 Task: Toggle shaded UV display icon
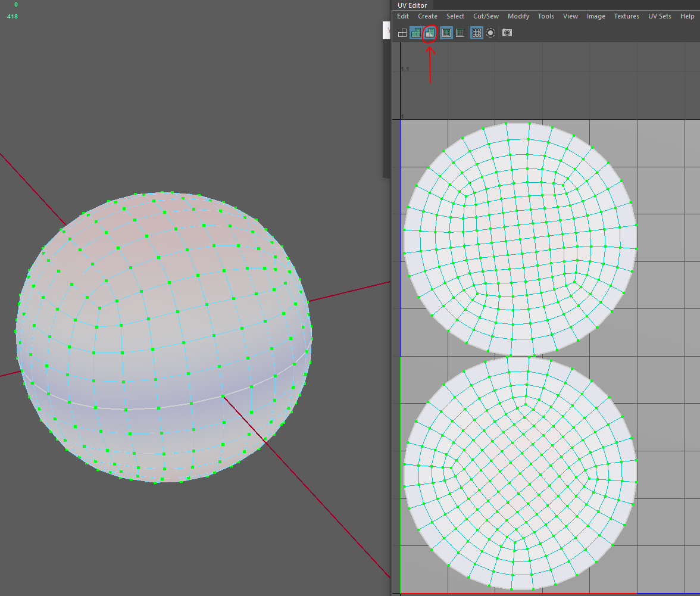click(x=415, y=33)
